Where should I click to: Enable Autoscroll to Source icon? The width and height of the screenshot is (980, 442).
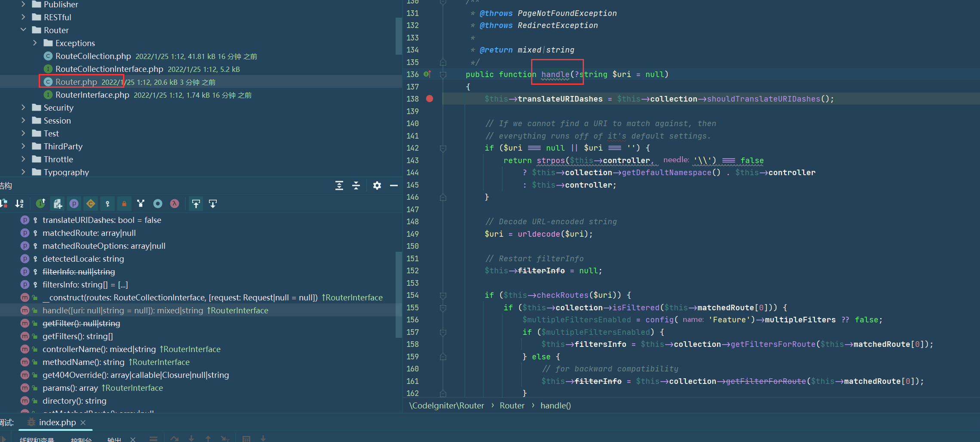(196, 204)
